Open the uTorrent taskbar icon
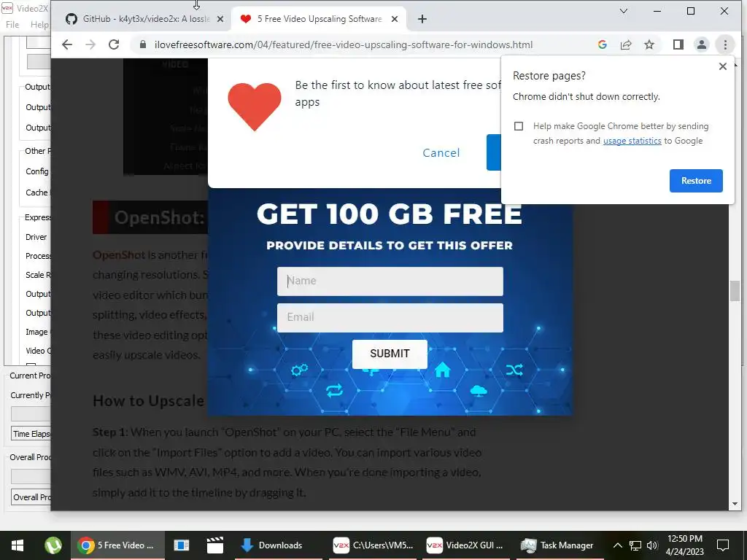Image resolution: width=747 pixels, height=560 pixels. [53, 545]
